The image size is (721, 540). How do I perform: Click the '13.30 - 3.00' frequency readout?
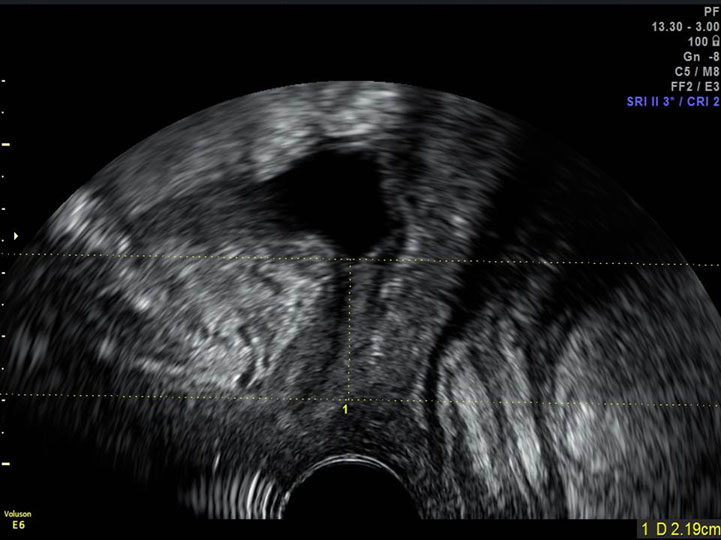(686, 27)
